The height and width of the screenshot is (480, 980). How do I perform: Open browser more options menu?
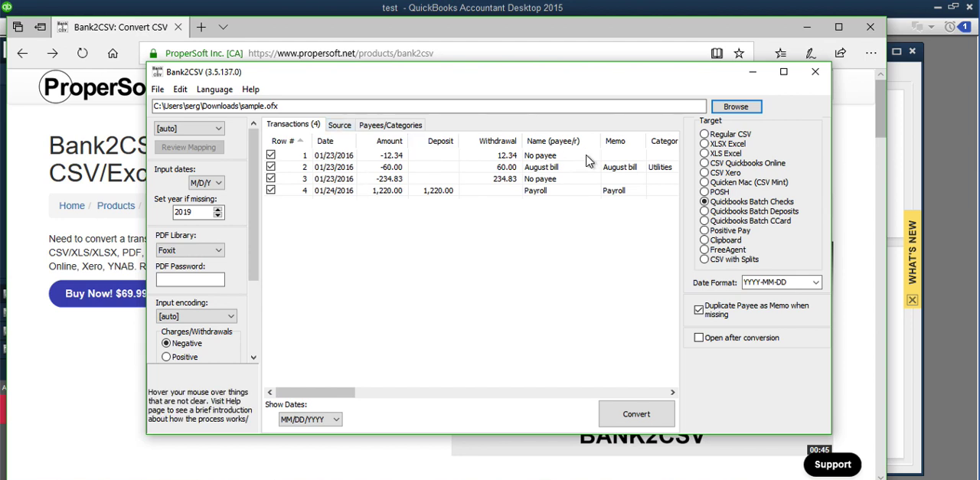pos(871,54)
